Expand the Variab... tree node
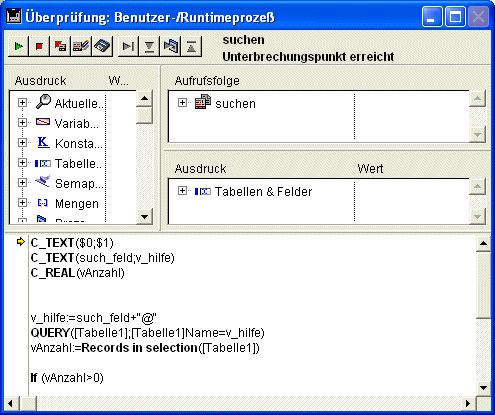Screen dimensions: 495x415 22,123
